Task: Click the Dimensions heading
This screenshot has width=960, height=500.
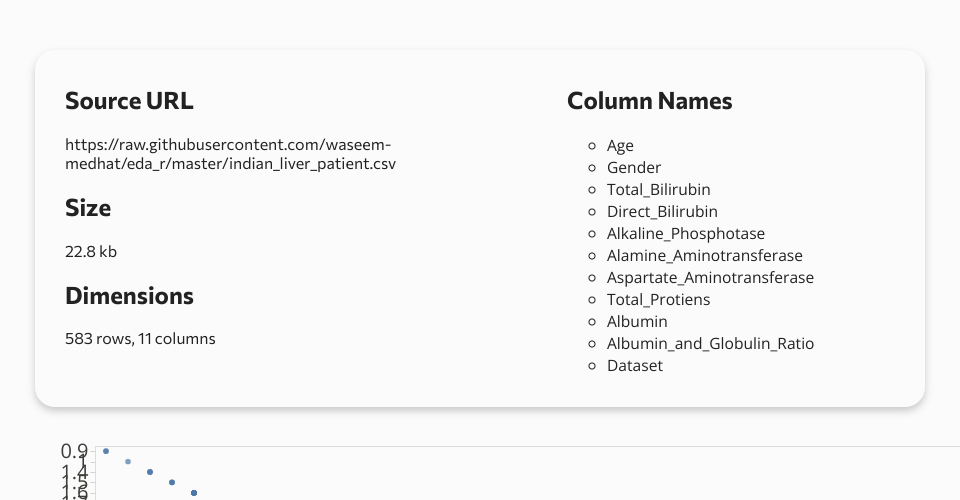Action: pyautogui.click(x=129, y=296)
